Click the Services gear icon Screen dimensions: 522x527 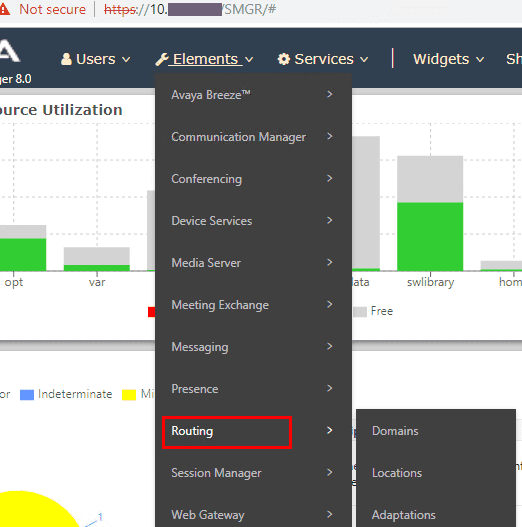coord(284,59)
